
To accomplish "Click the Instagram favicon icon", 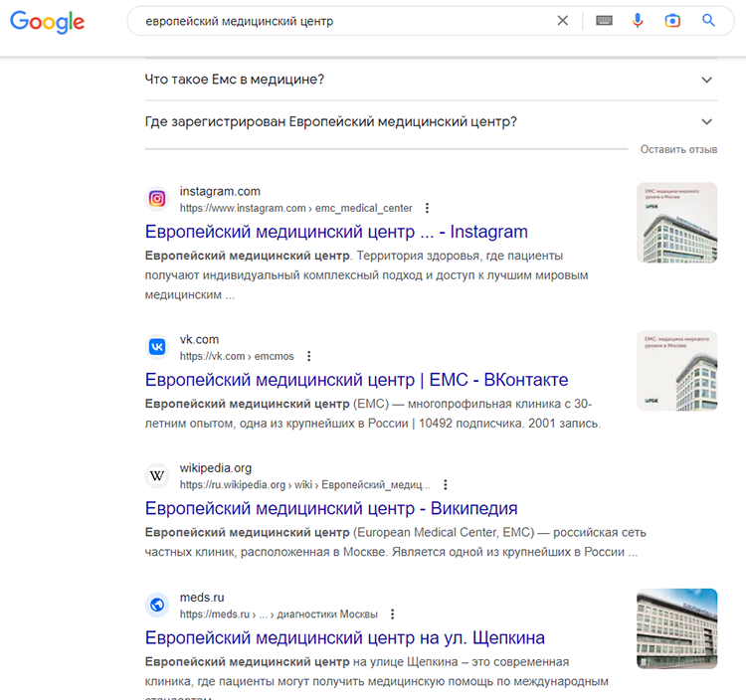I will [x=157, y=199].
